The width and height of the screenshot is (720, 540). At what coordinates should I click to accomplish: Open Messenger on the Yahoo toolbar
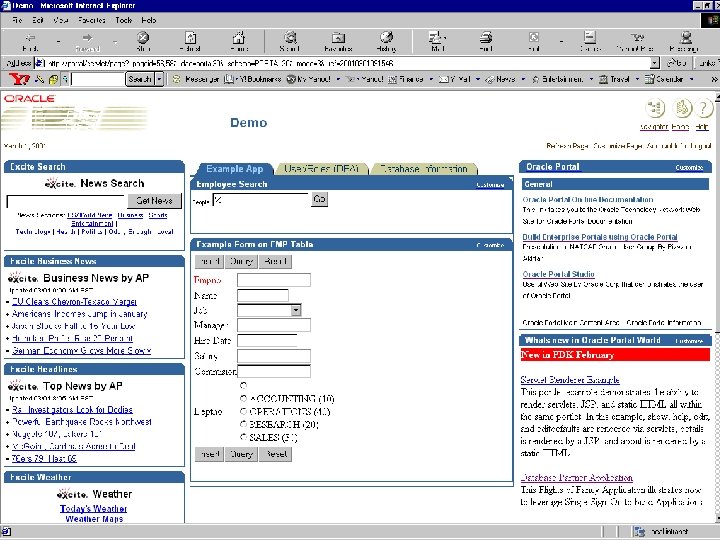click(197, 79)
